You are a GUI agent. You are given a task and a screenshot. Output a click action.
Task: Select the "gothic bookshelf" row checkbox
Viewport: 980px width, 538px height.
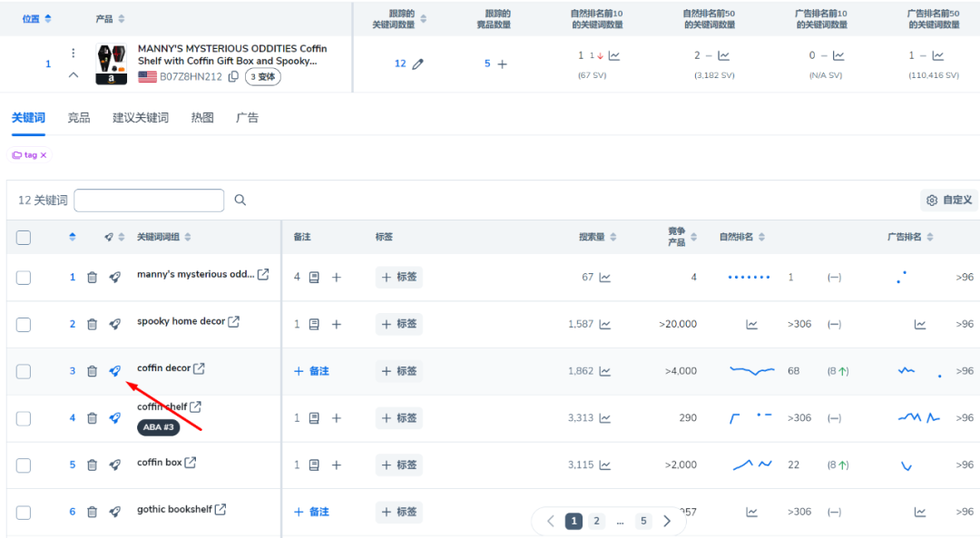tap(24, 509)
